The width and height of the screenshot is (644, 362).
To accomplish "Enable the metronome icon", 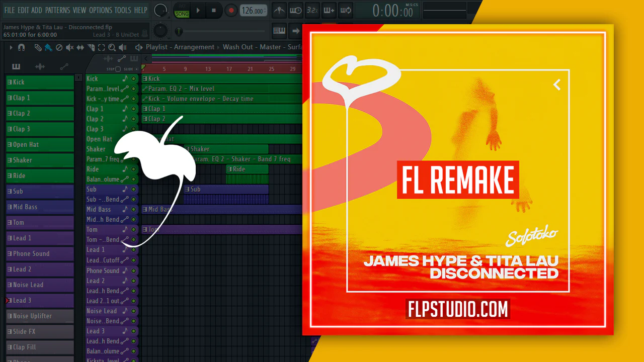I will pos(278,10).
